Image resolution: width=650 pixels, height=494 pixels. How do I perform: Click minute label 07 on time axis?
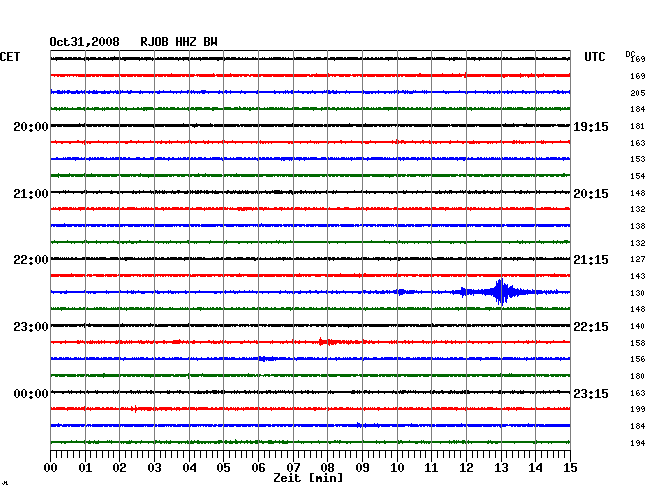coord(293,468)
